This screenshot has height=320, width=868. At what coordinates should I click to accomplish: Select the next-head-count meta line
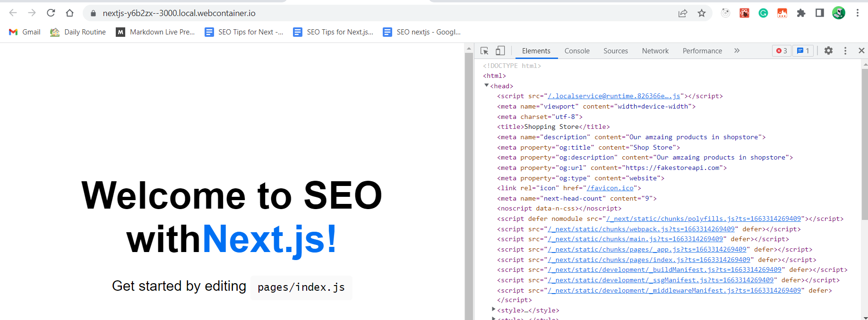point(576,198)
